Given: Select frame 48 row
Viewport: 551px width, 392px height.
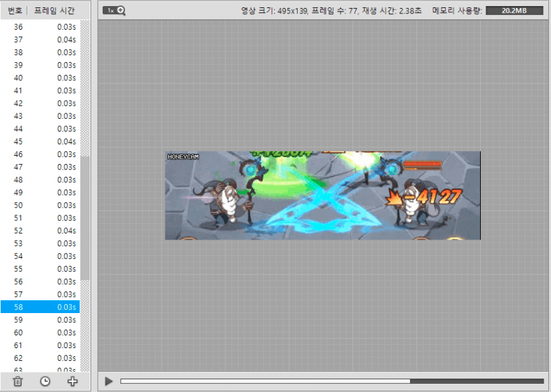Looking at the screenshot, I should click(x=40, y=180).
